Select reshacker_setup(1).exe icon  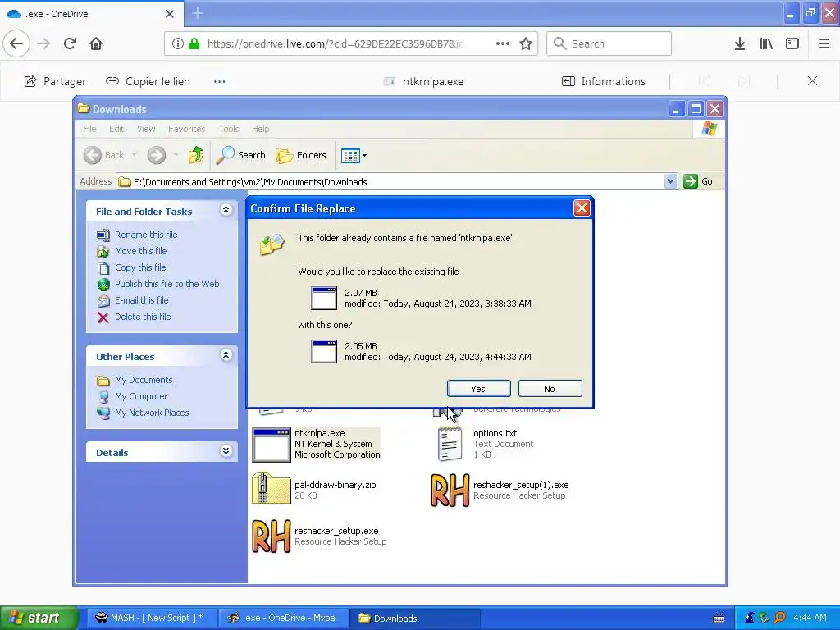click(450, 491)
